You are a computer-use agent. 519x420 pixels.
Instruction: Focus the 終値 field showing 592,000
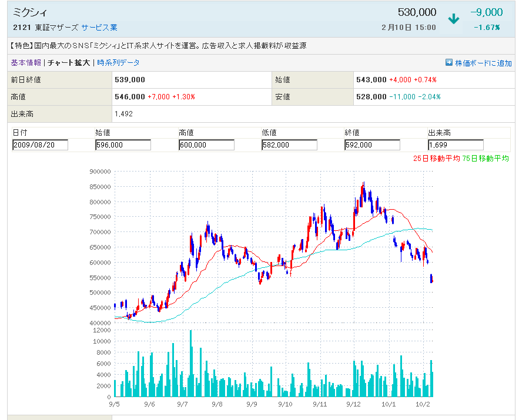tap(372, 145)
